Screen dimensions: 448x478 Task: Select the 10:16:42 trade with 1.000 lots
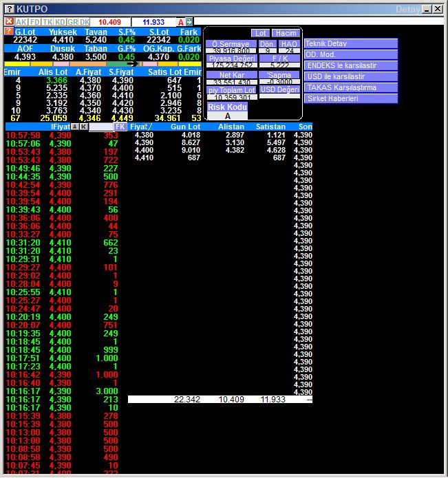[x=62, y=374]
